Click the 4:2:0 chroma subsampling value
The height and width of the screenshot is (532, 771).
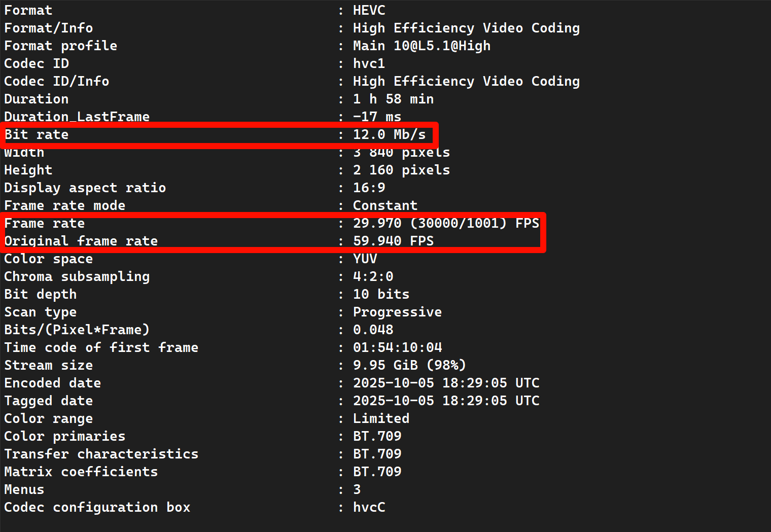[x=373, y=276]
